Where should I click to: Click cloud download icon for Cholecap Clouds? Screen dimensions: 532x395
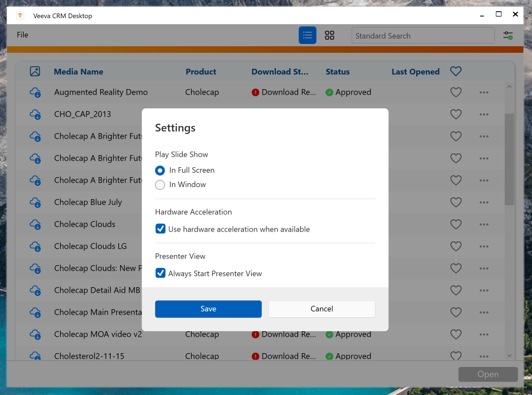(35, 224)
